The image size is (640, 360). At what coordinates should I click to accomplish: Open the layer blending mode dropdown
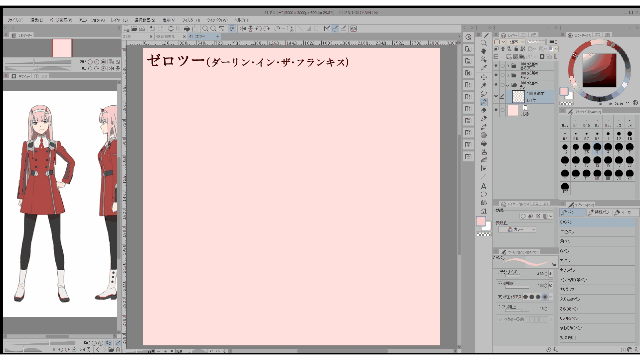pyautogui.click(x=516, y=42)
